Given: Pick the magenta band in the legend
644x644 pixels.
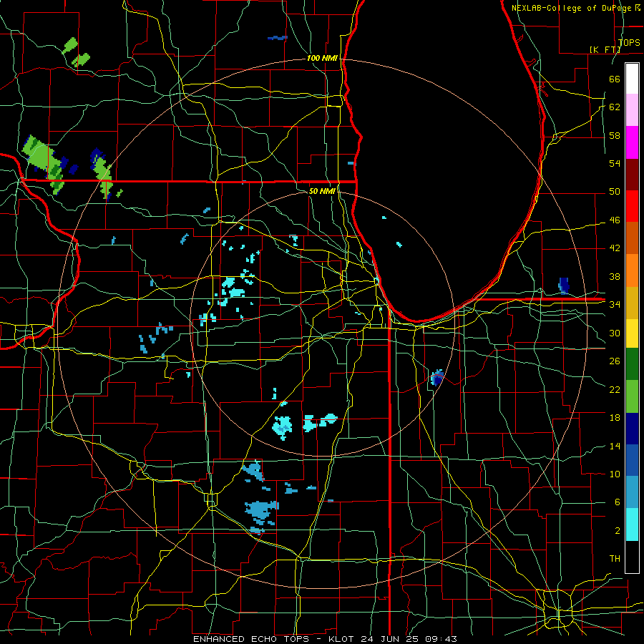Looking at the screenshot, I should coord(632,142).
